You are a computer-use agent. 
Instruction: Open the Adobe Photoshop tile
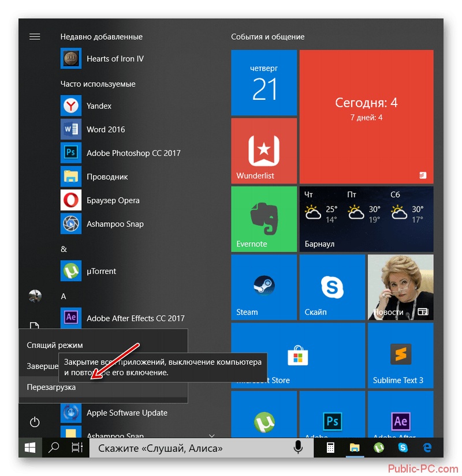(332, 414)
